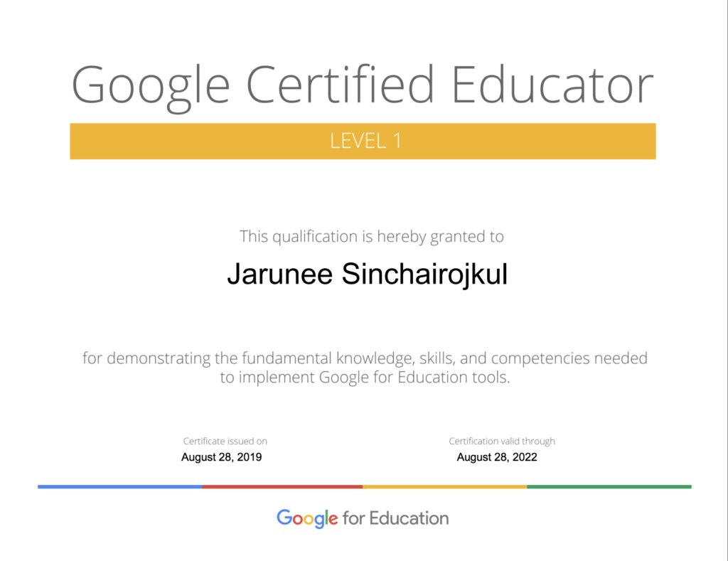The width and height of the screenshot is (728, 561).
Task: Click the "for demonstrating the fundamental knowledge" line
Action: tap(365, 358)
